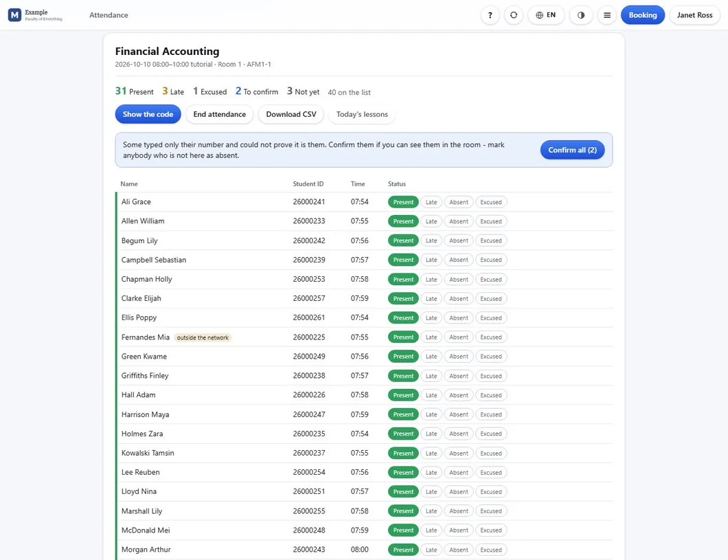
Task: Click the '2 To confirm' counter
Action: (257, 91)
